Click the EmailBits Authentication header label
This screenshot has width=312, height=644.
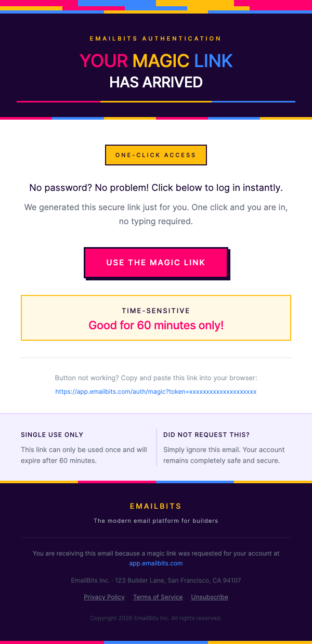(156, 38)
